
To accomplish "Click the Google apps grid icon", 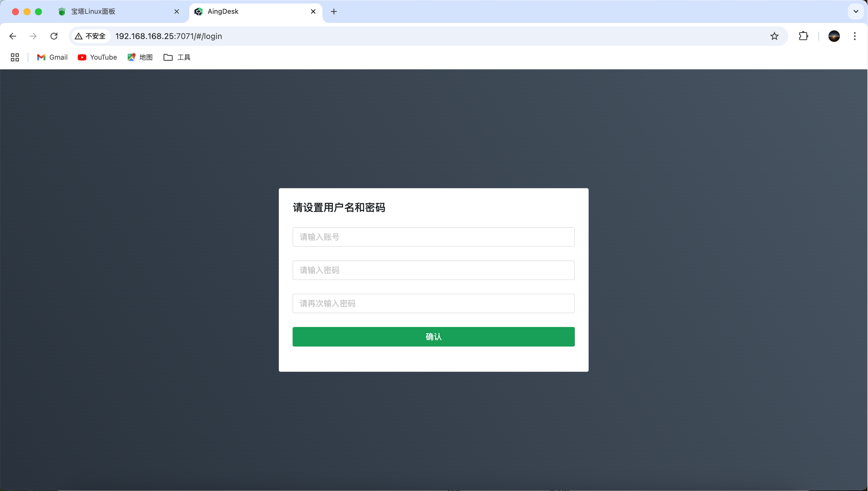I will coord(15,57).
